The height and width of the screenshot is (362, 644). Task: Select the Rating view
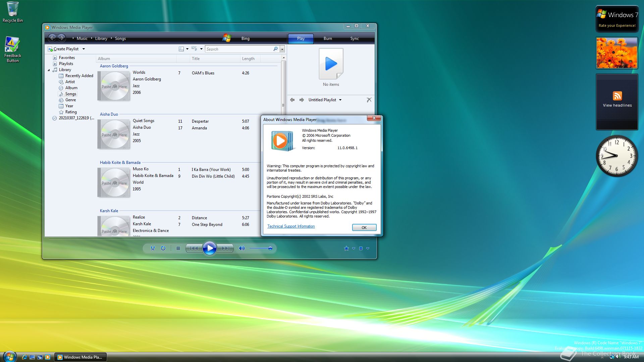click(x=71, y=112)
